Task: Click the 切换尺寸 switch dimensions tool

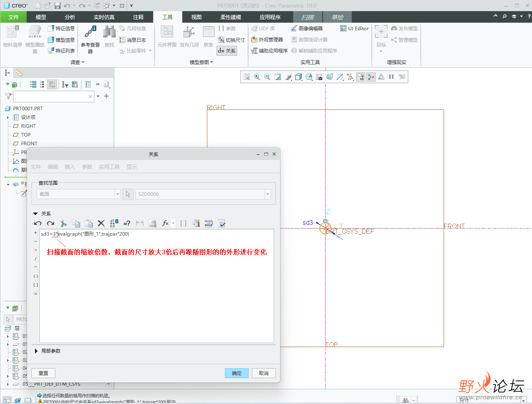Action: (x=231, y=40)
